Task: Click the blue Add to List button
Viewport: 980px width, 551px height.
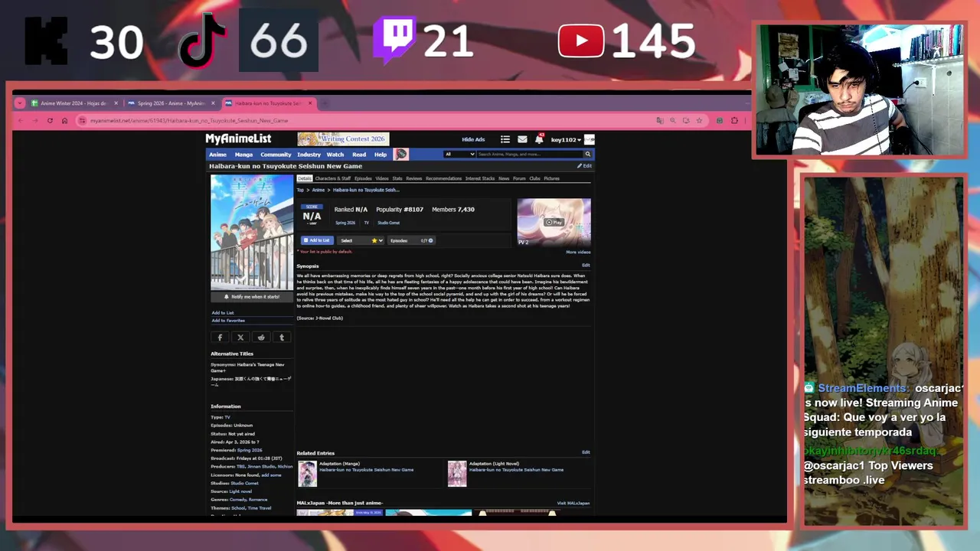Action: click(317, 240)
